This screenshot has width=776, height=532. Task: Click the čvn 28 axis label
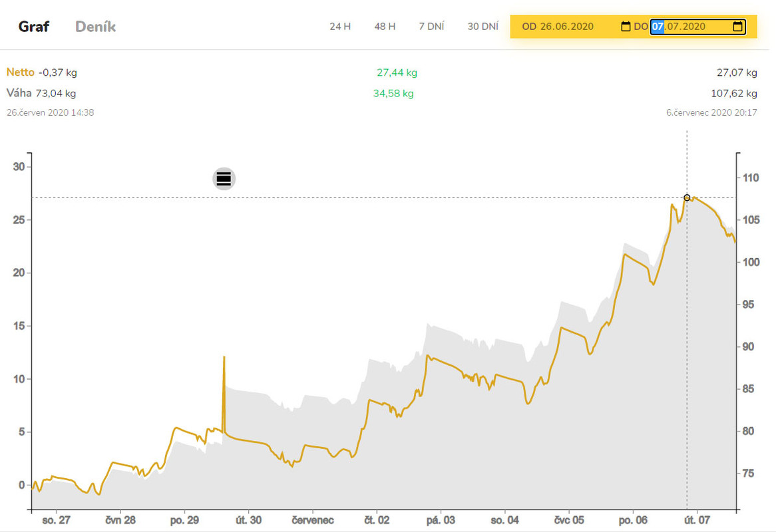(x=120, y=520)
